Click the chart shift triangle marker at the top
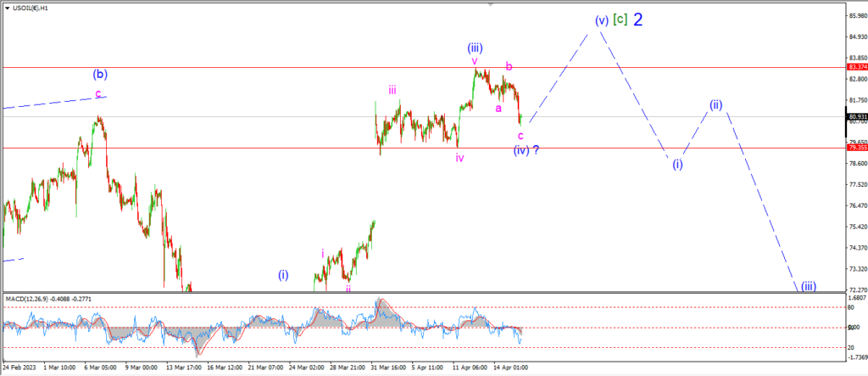 click(x=490, y=3)
